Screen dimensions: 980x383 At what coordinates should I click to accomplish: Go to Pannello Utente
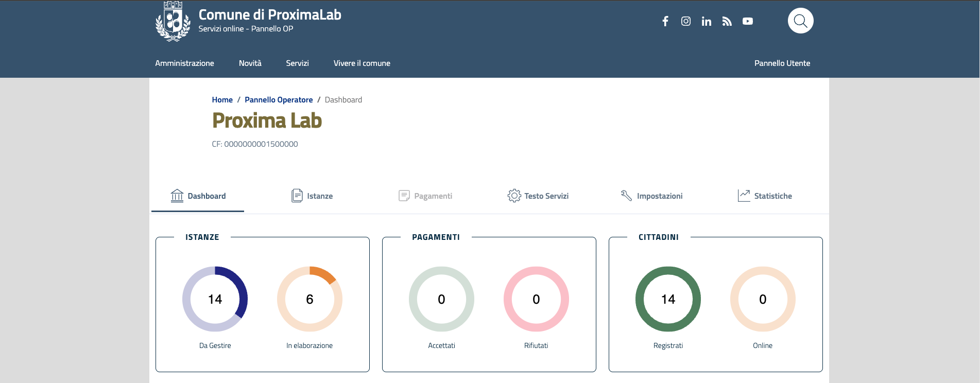coord(782,63)
